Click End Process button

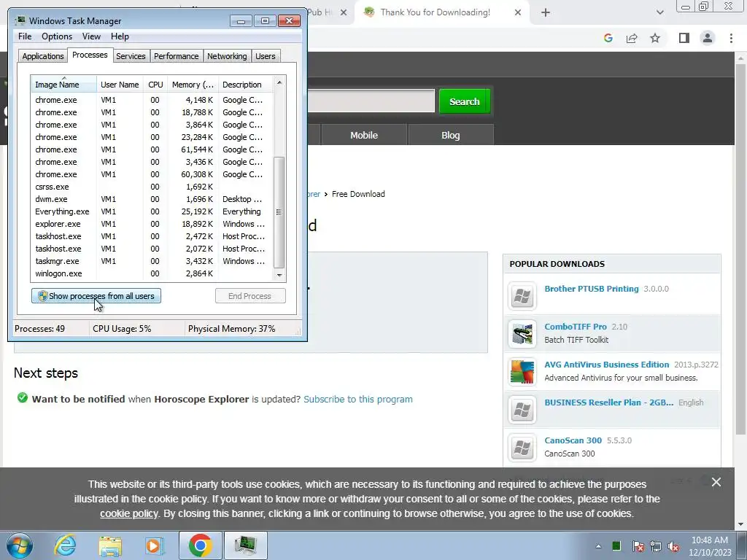coord(250,296)
